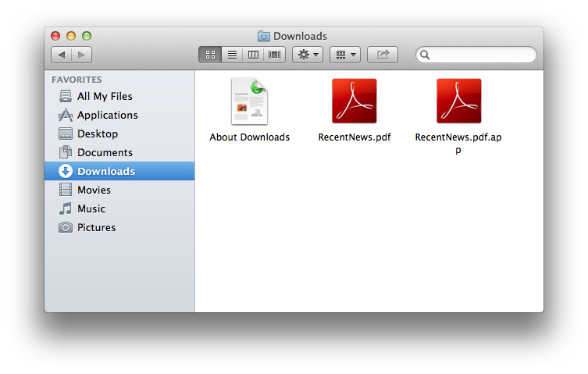Open the Movies folder from sidebar
Viewport: 588px width, 374px height.
point(94,190)
